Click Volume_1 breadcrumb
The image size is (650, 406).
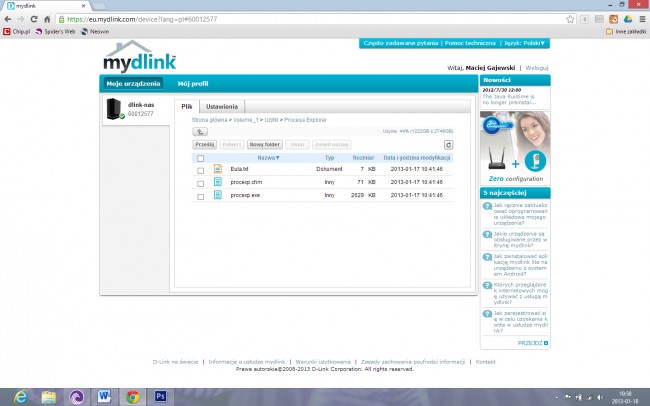[245, 120]
